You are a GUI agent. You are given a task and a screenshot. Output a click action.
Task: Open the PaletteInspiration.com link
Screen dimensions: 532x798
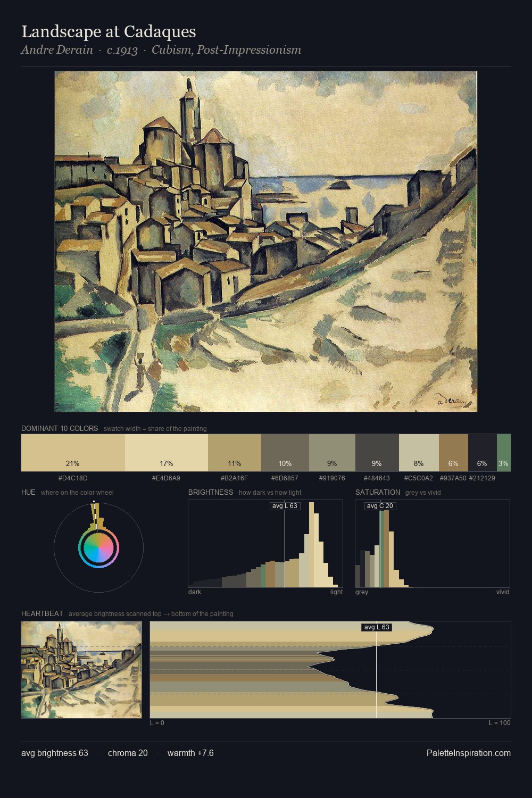[469, 753]
